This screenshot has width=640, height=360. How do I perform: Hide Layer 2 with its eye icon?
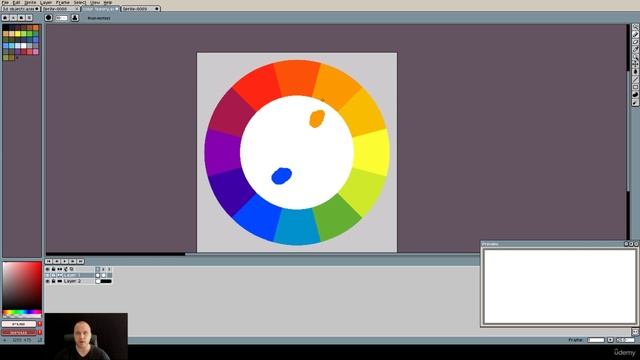click(48, 281)
